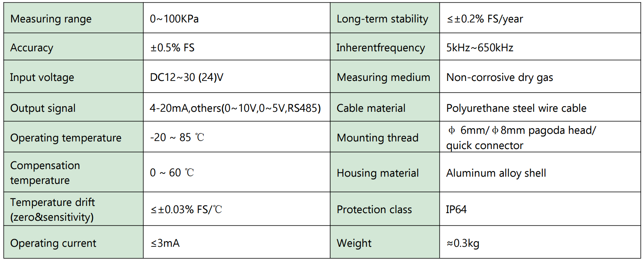Select the Aluminum alloy shell value

tap(496, 173)
